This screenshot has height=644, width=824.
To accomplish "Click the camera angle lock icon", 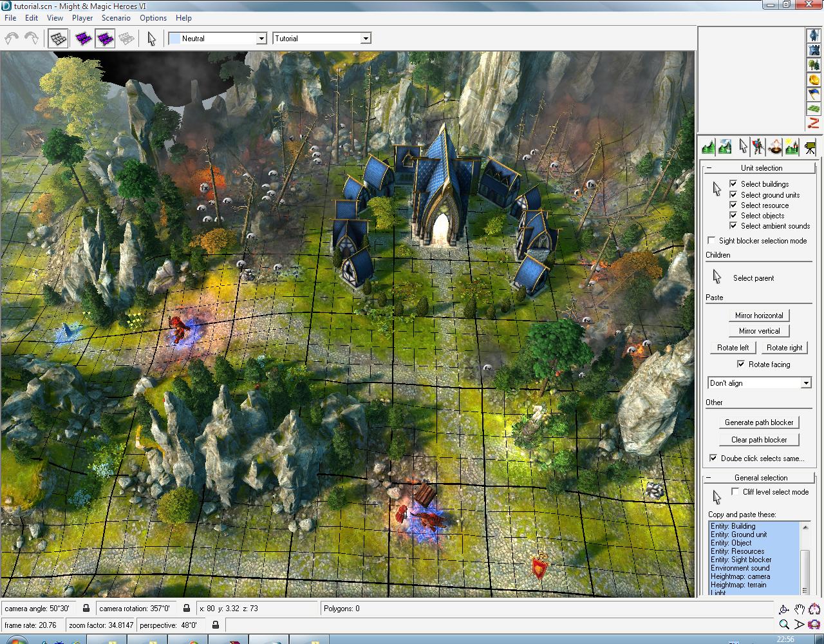I will pyautogui.click(x=86, y=609).
